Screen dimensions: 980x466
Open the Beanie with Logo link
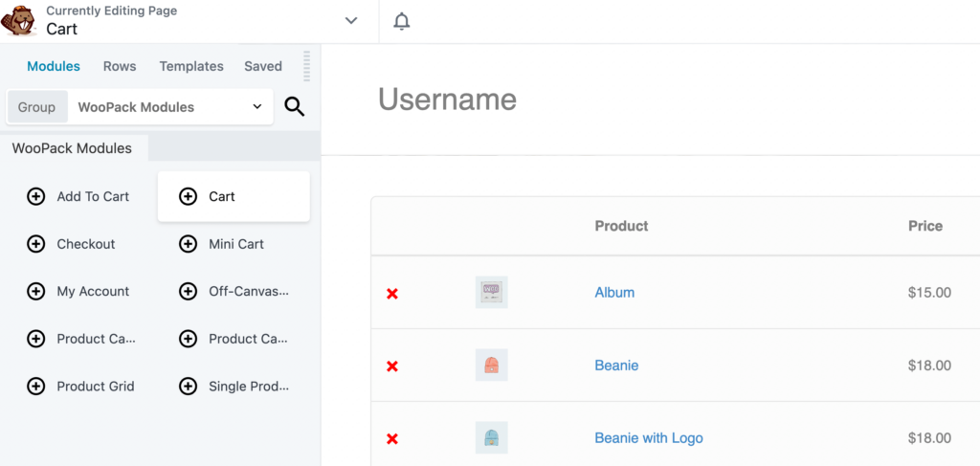coord(648,438)
